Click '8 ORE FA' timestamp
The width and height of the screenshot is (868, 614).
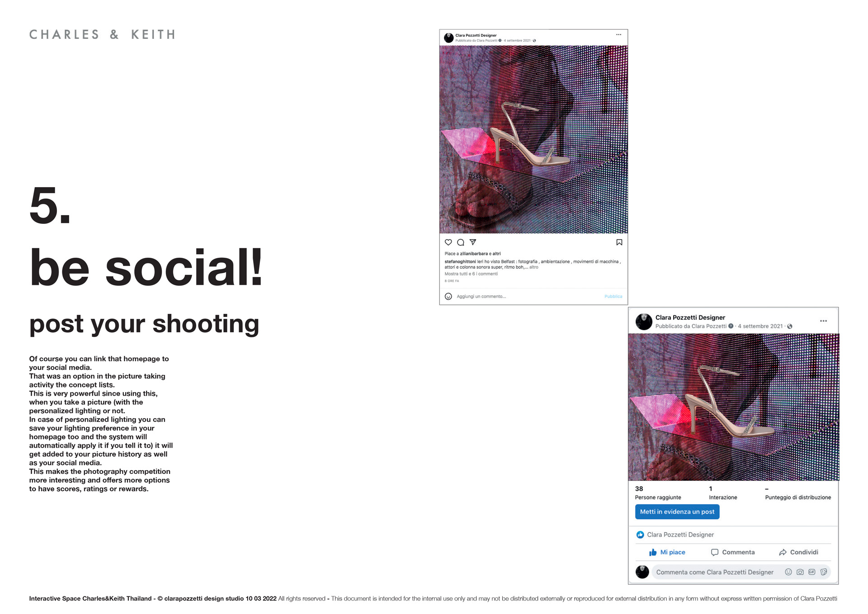click(452, 281)
